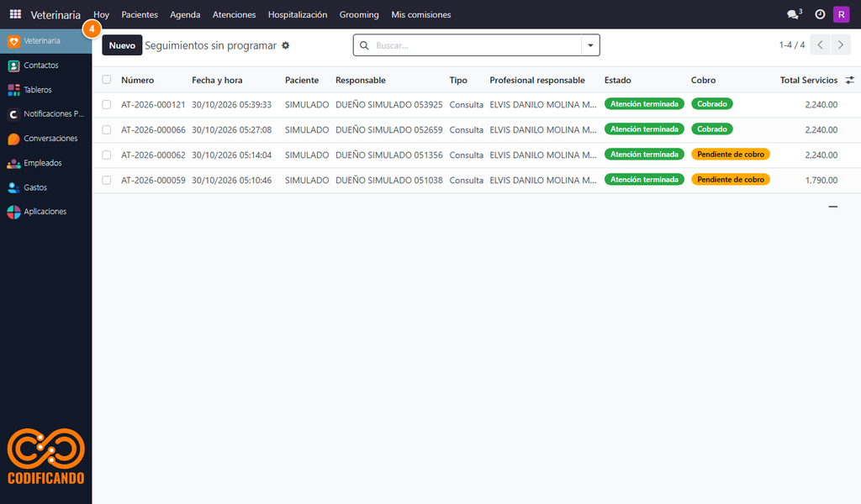861x504 pixels.
Task: Go to the previous page arrow
Action: point(820,45)
